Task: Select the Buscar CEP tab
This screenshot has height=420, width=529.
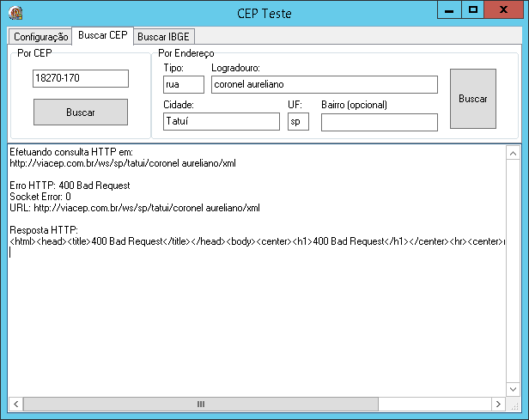Action: tap(103, 35)
